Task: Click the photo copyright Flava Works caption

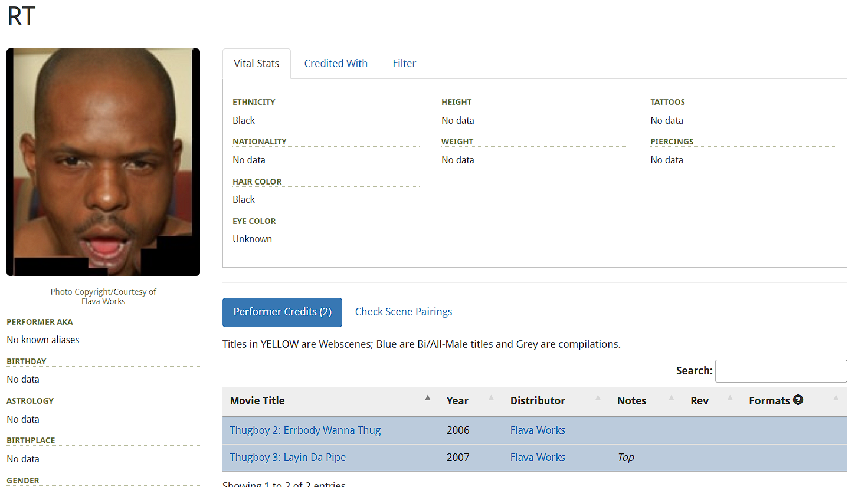Action: [103, 297]
